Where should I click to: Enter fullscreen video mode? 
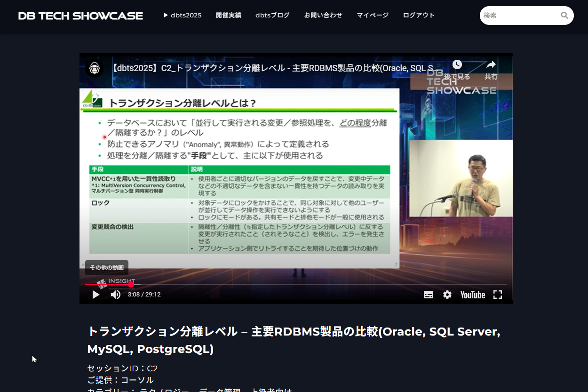pos(498,295)
